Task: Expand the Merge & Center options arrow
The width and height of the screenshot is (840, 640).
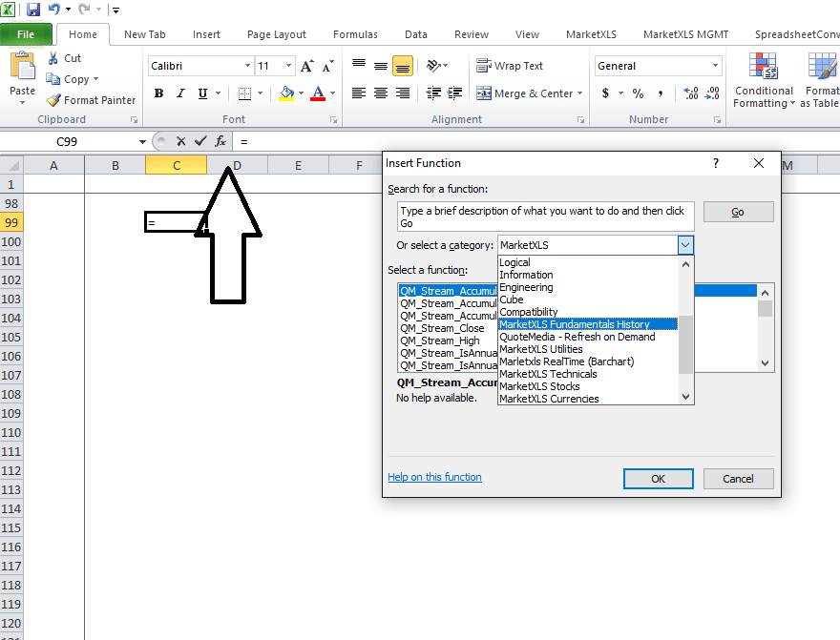Action: coord(579,93)
